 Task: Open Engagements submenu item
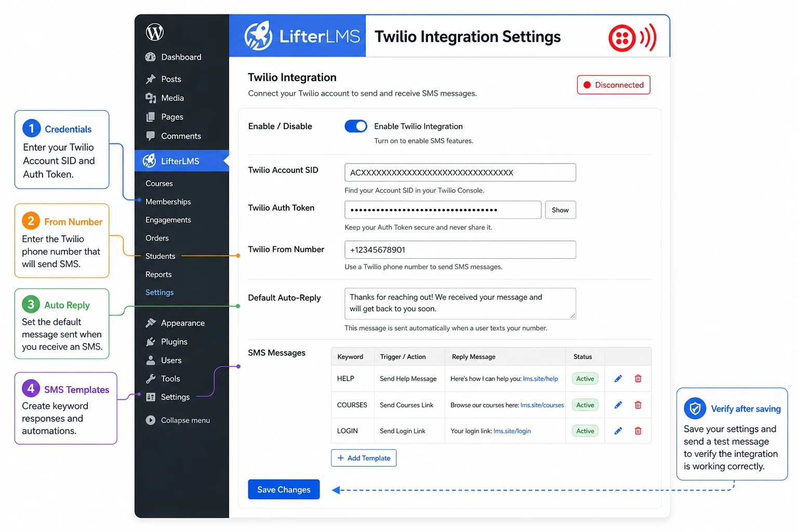[168, 220]
